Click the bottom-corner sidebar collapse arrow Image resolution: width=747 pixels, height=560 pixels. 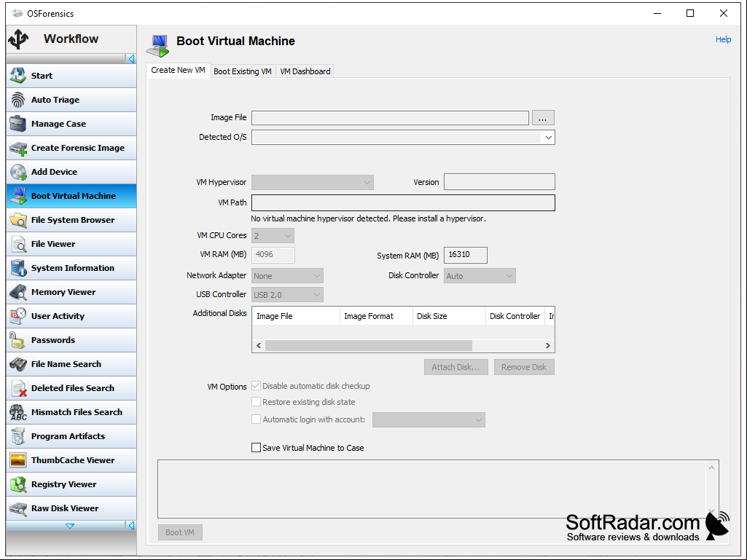click(x=131, y=526)
